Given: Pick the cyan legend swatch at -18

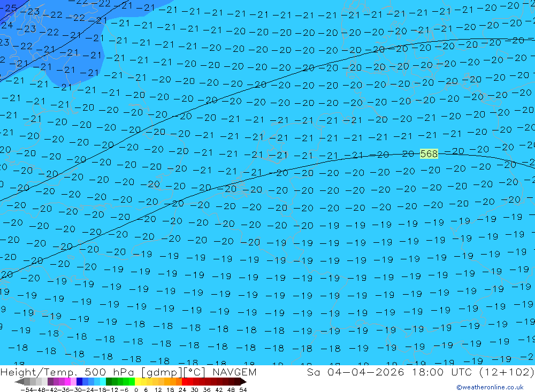Looking at the screenshot, I should click(x=103, y=382).
